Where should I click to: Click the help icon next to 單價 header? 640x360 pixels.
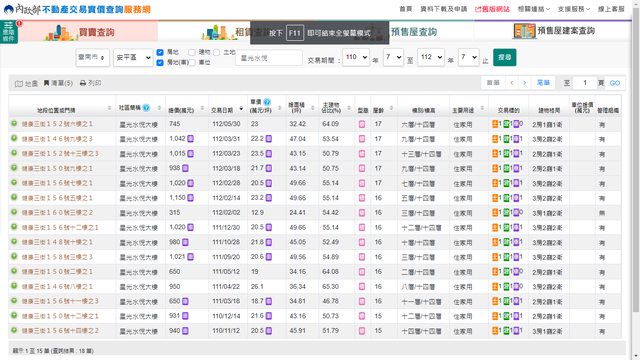click(267, 102)
